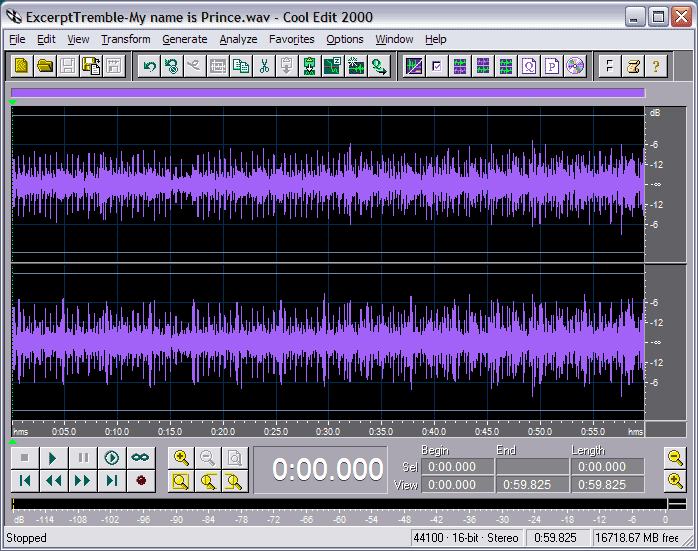The height and width of the screenshot is (551, 698).
Task: Click 0:30.0 on the time ruler
Action: coord(328,431)
